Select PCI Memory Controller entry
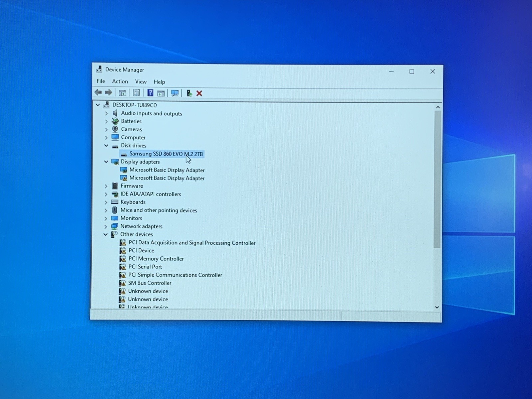This screenshot has height=399, width=532. point(156,259)
